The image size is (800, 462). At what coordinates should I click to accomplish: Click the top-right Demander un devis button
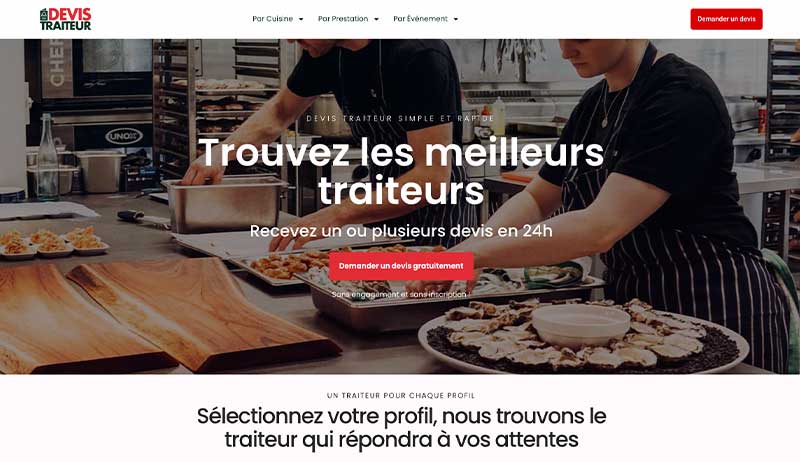click(726, 19)
